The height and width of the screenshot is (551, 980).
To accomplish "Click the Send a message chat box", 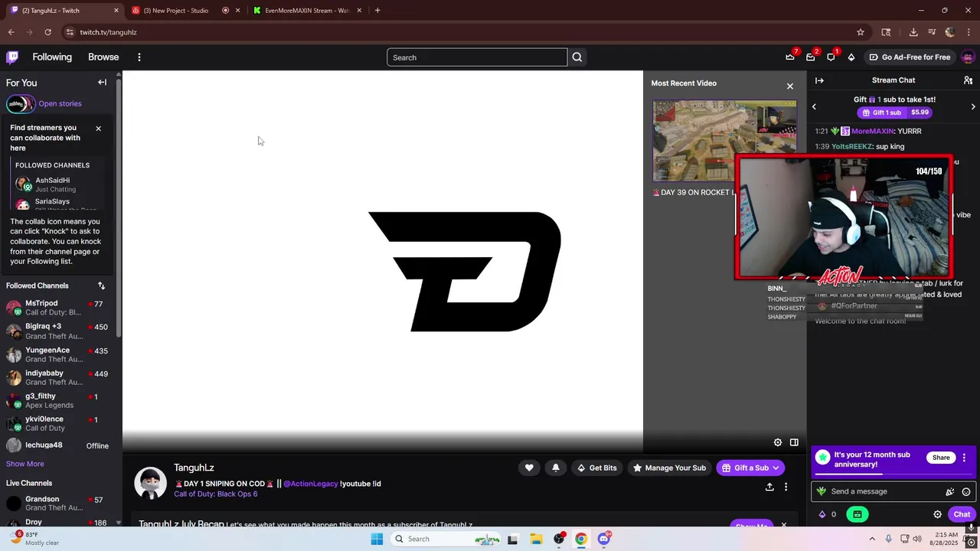I will [x=879, y=491].
